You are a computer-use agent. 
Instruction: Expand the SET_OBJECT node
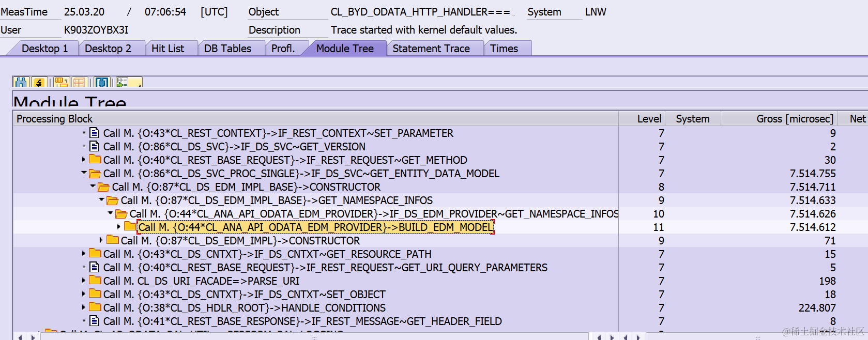(x=84, y=294)
